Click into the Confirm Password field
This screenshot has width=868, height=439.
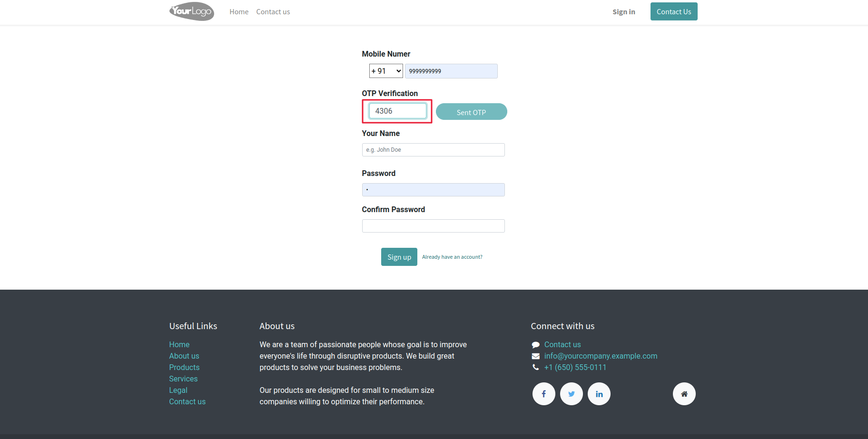(x=433, y=226)
